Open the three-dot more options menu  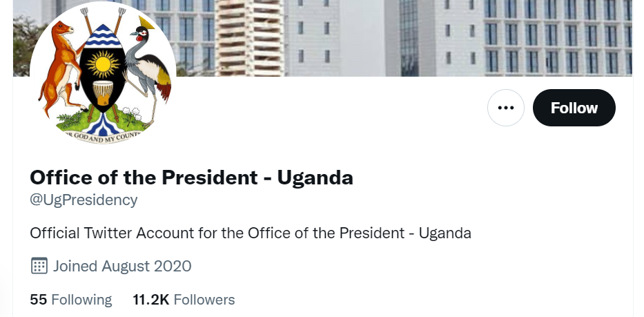[x=506, y=108]
